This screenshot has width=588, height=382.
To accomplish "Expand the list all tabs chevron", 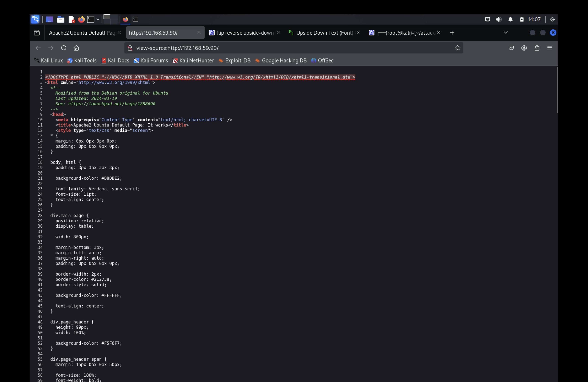I will pyautogui.click(x=506, y=33).
